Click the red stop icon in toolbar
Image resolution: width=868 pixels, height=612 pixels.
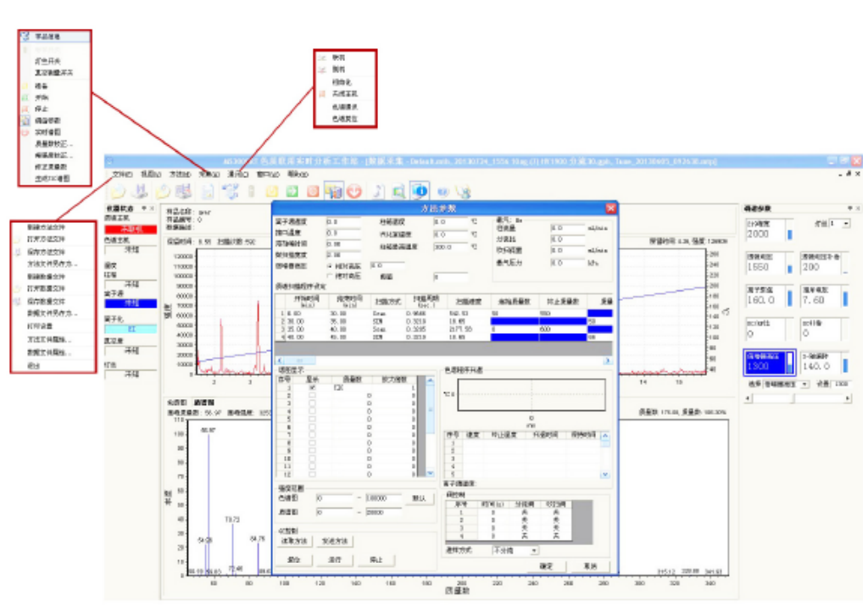pos(312,191)
